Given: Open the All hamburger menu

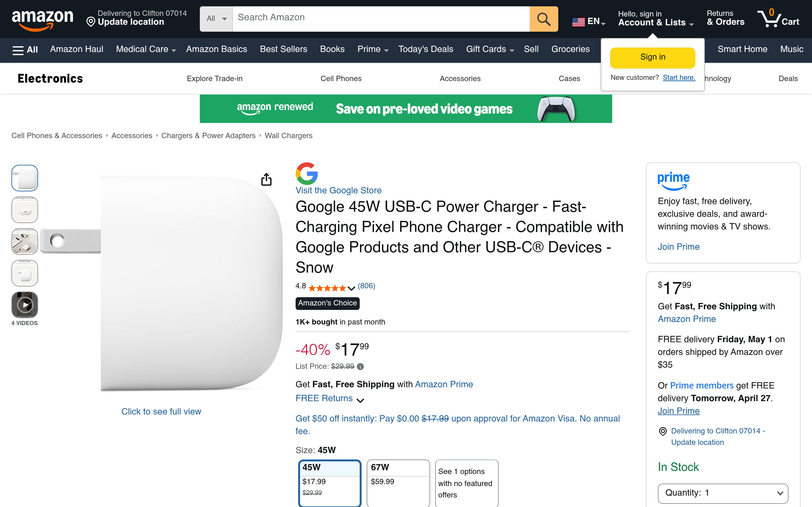Looking at the screenshot, I should pos(25,50).
